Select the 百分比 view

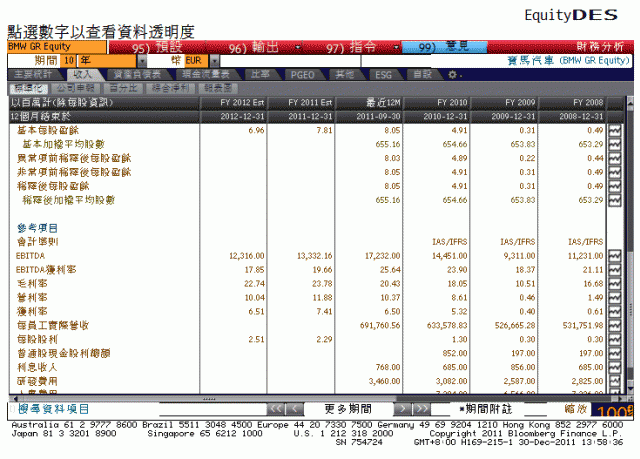(123, 88)
